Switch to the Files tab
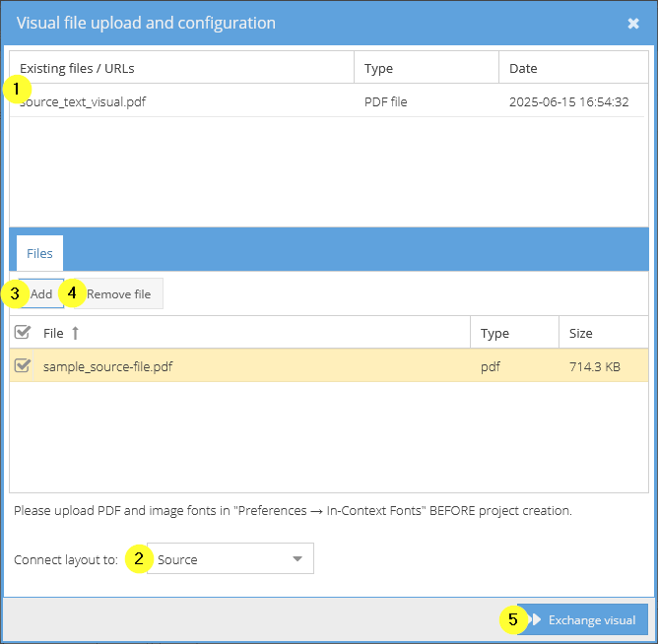658x644 pixels. (x=39, y=253)
